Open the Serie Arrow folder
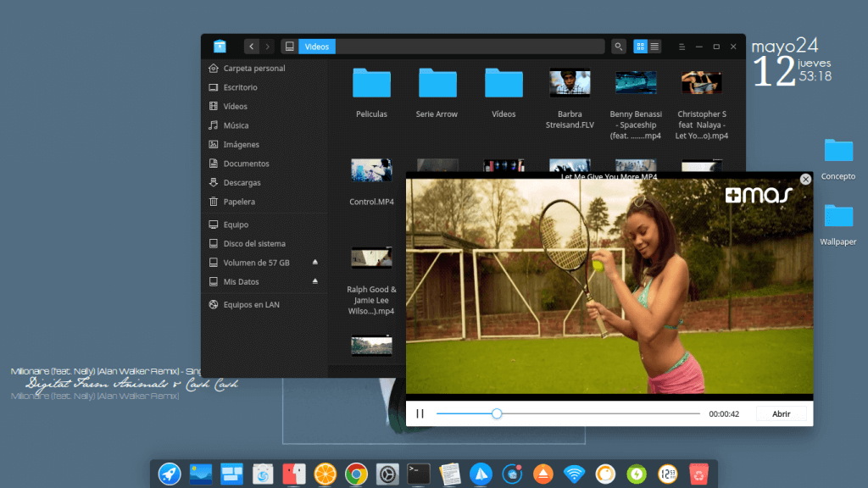 [437, 84]
